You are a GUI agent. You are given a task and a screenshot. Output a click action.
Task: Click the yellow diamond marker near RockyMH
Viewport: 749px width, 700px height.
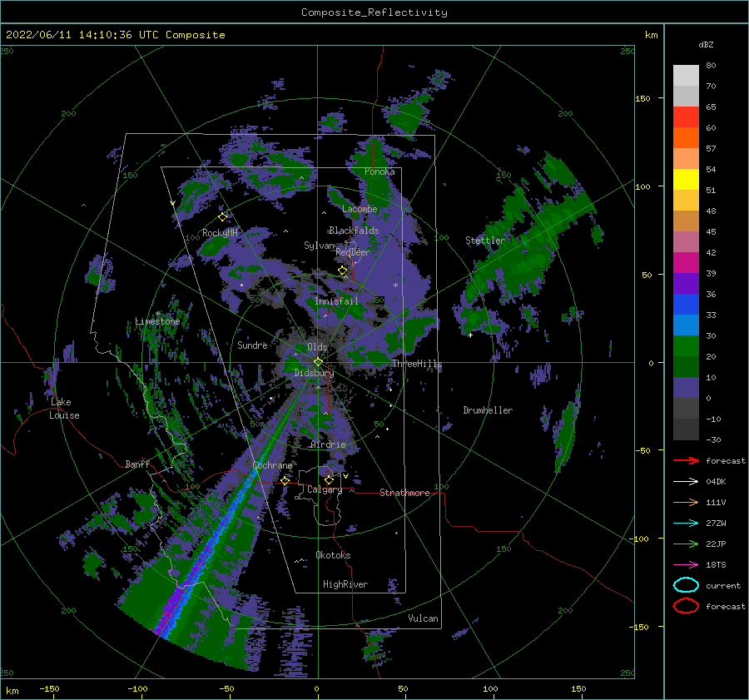[222, 217]
